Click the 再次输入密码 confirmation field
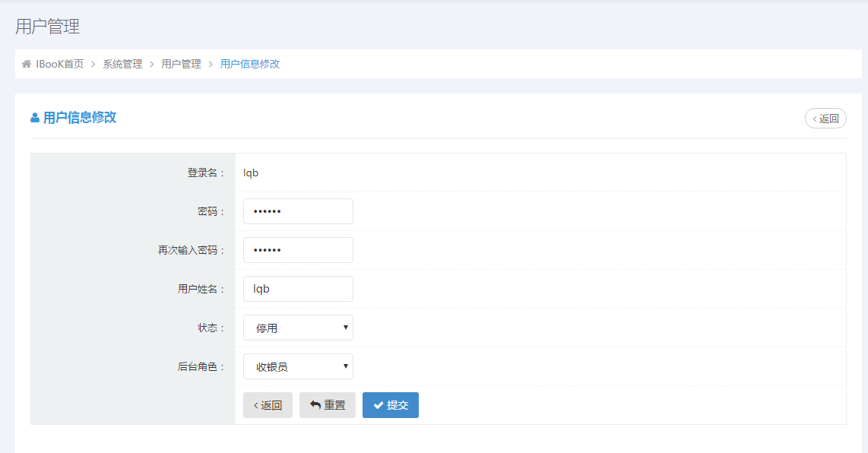The width and height of the screenshot is (868, 453). pyautogui.click(x=298, y=250)
